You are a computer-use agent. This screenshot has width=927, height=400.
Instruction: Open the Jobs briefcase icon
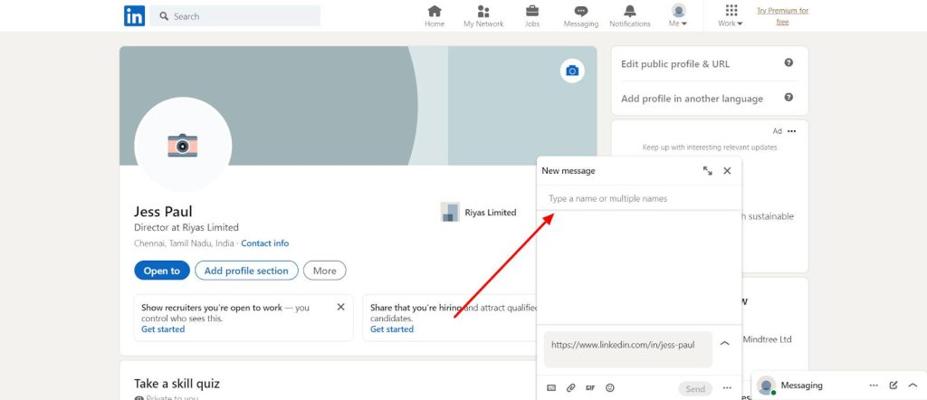pyautogui.click(x=532, y=12)
